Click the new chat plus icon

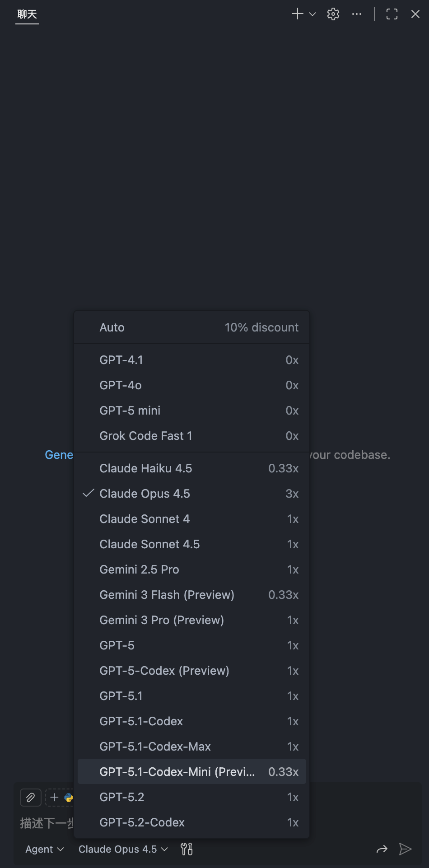point(297,14)
